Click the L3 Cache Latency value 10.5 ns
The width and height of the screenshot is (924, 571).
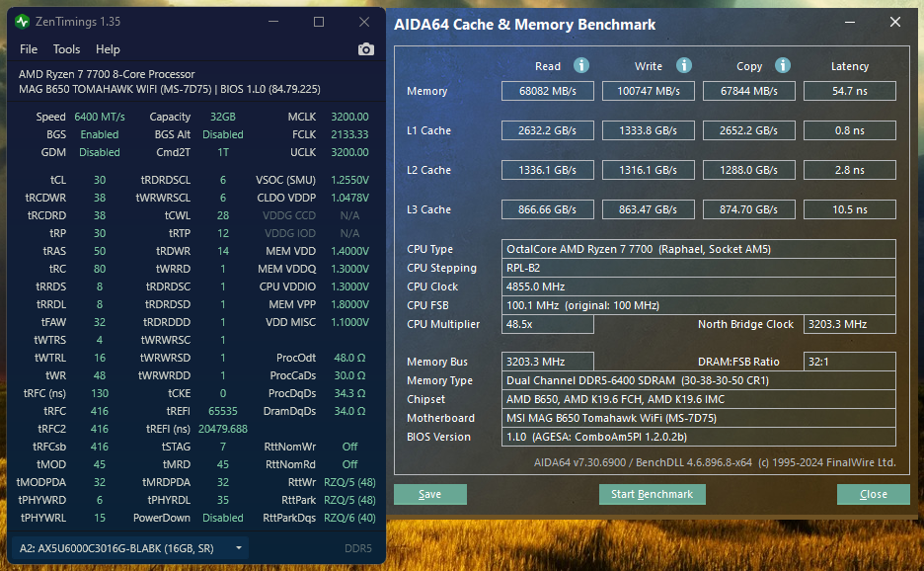pyautogui.click(x=850, y=209)
